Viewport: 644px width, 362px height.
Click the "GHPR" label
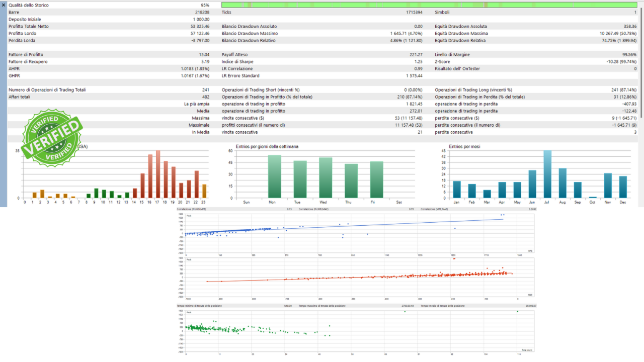click(x=14, y=75)
